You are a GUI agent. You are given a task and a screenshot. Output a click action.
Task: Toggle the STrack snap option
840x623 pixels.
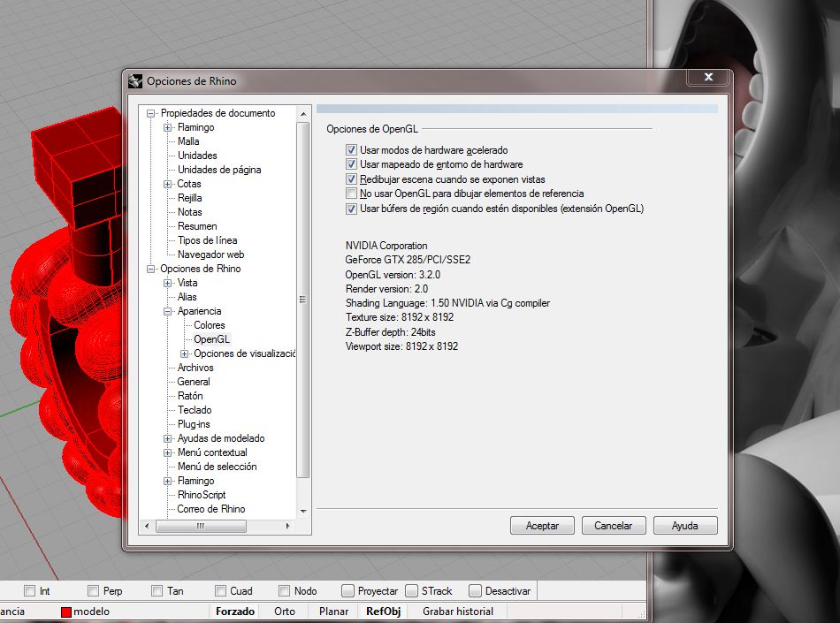point(411,591)
